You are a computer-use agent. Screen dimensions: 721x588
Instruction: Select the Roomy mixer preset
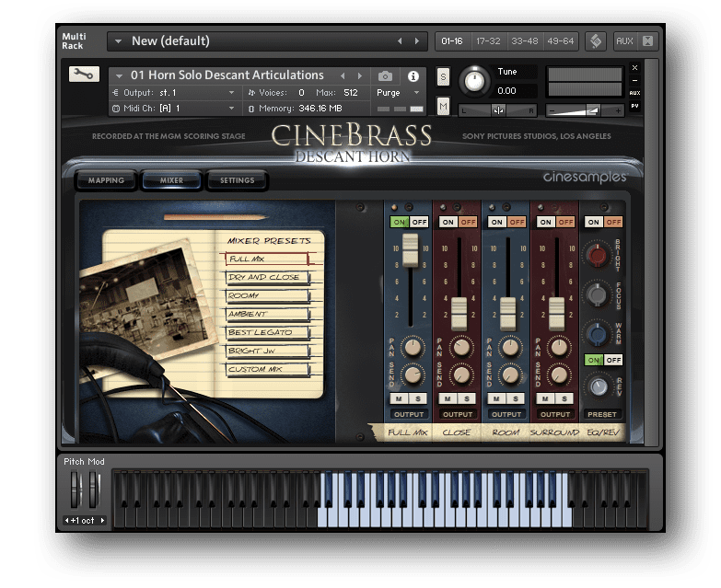(x=268, y=295)
